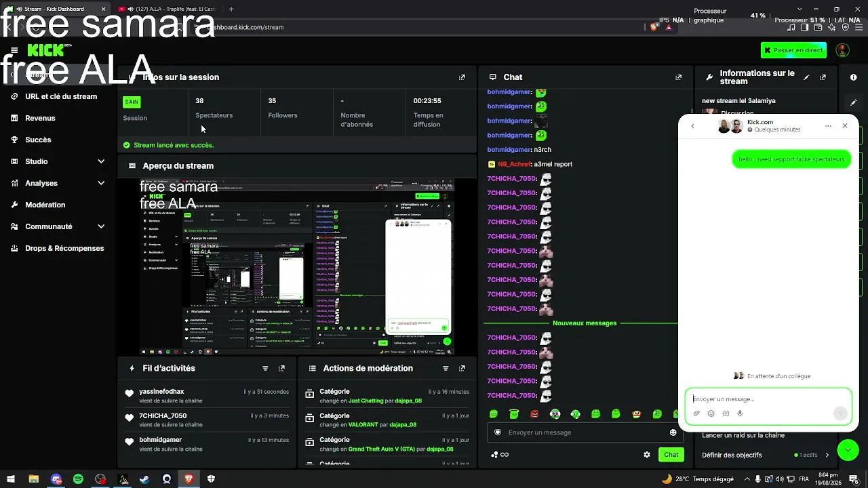Open File Explorer from the taskbar
This screenshot has height=488, width=868.
point(33,479)
